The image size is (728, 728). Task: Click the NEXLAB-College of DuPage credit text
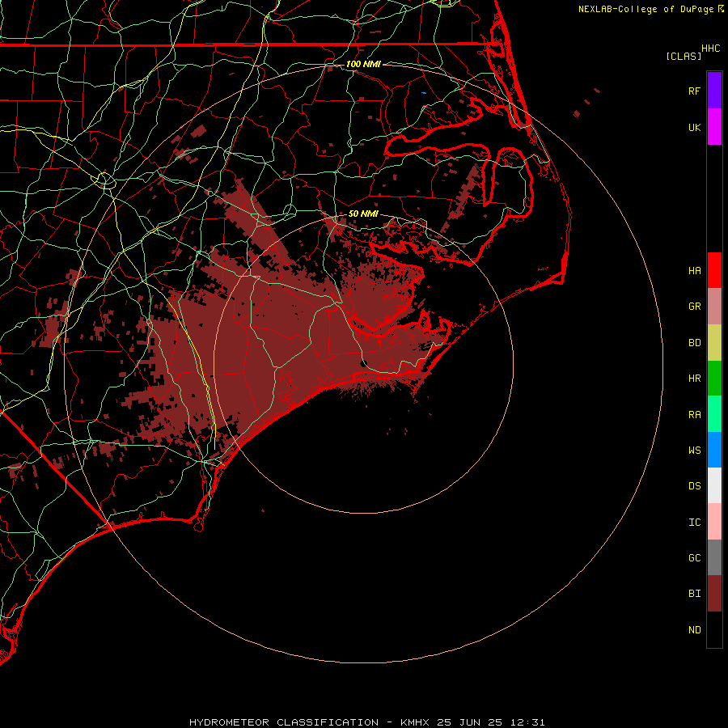point(645,9)
